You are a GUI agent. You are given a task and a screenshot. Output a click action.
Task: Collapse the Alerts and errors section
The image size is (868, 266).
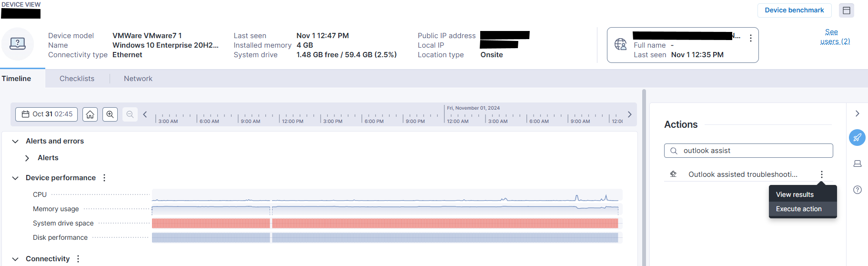click(x=15, y=141)
